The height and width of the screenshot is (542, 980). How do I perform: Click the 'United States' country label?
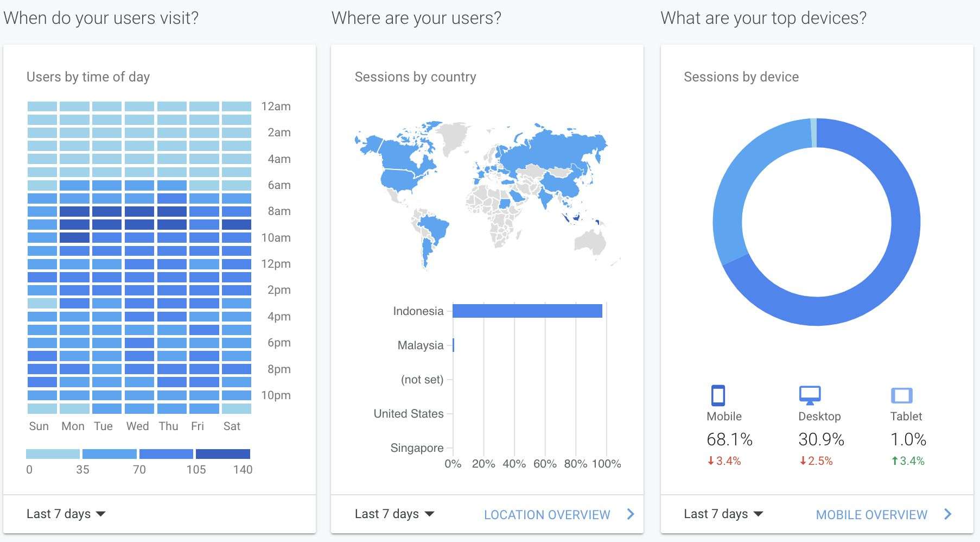(408, 414)
